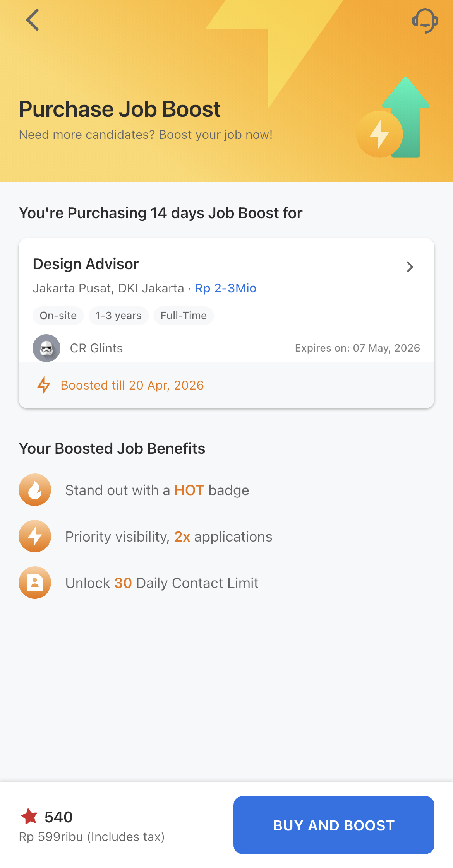This screenshot has height=868, width=453.
Task: Tap the CR Glints company name
Action: click(x=96, y=348)
